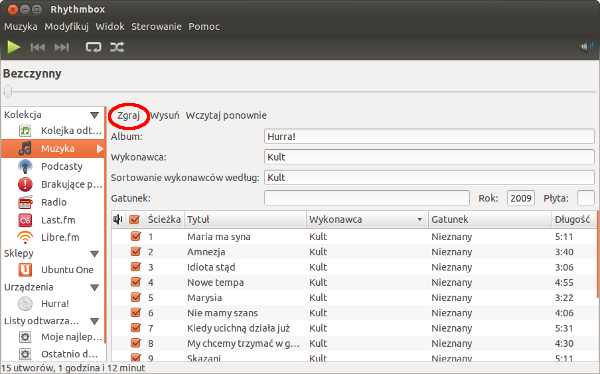
Task: Click the speaker column header icon
Action: coord(118,219)
